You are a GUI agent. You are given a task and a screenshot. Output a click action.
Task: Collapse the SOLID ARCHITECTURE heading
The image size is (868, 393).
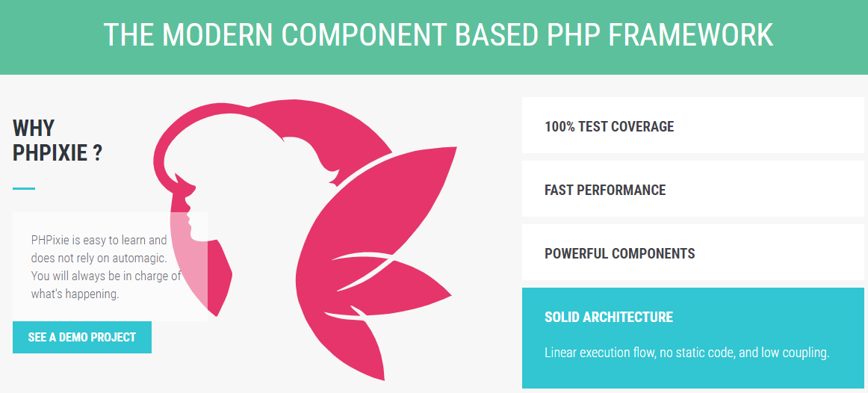tap(609, 317)
